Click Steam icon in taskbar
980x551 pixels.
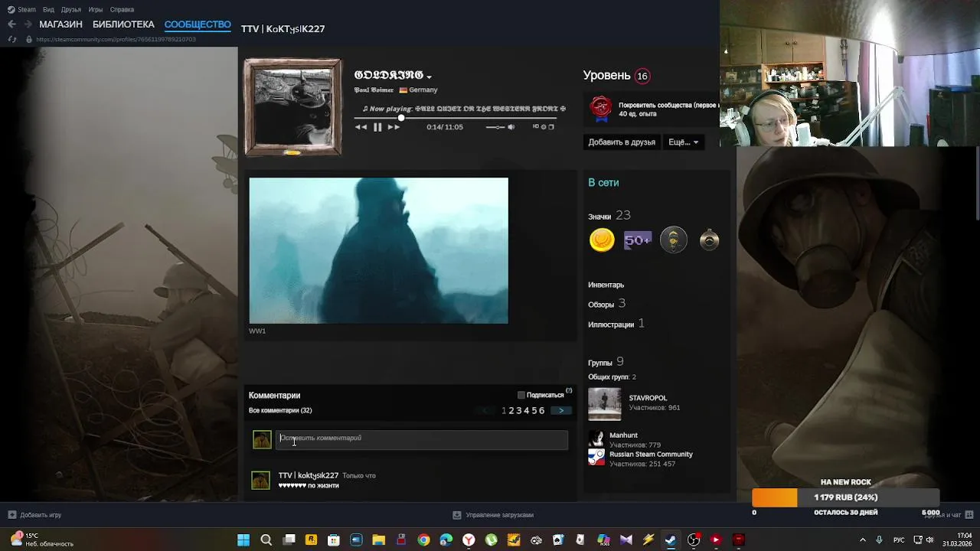[671, 540]
